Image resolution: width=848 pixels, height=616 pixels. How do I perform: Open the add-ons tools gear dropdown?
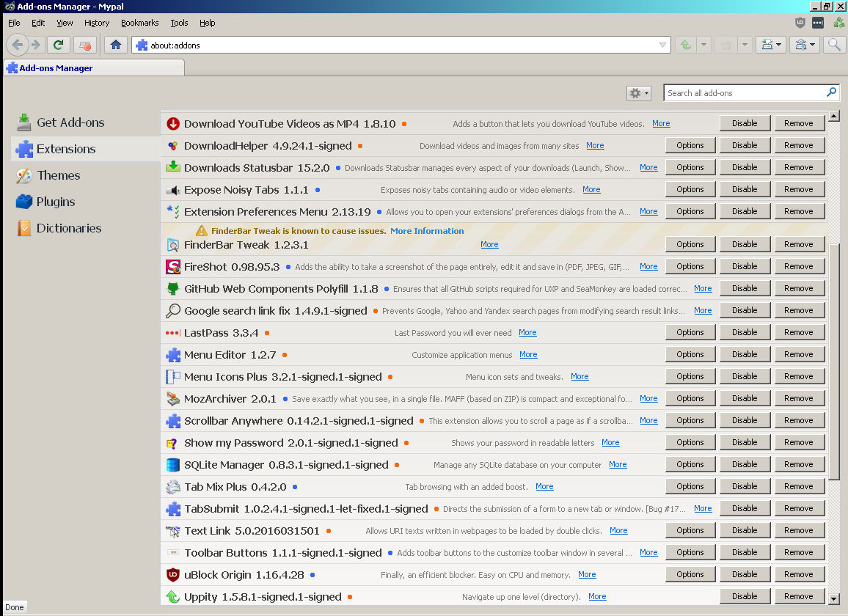point(638,93)
